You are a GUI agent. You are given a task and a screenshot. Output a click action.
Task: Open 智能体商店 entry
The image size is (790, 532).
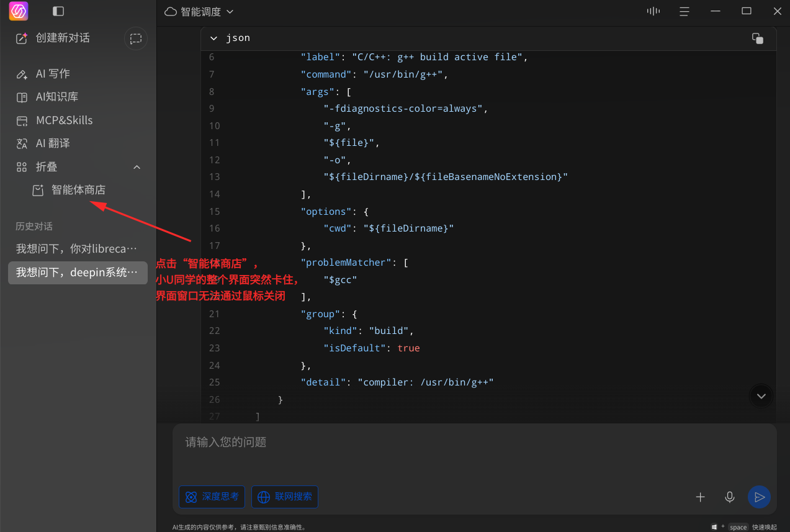(x=78, y=190)
